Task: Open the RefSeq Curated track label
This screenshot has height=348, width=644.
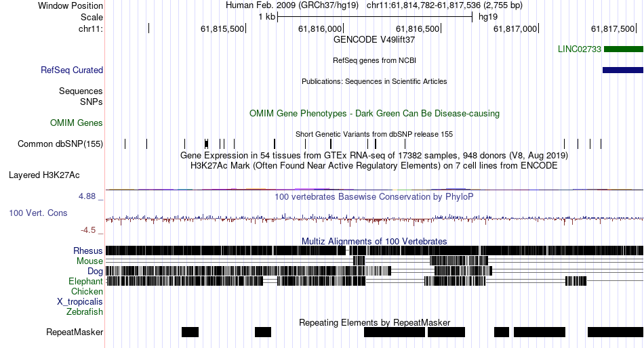Action: tap(72, 70)
